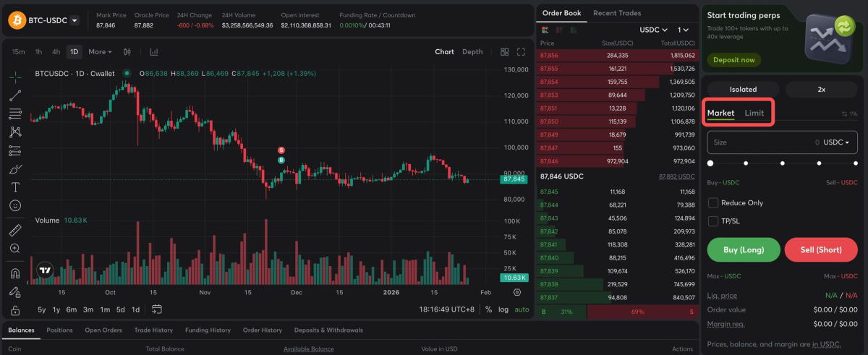
Task: Click the Bitcoin coin icon
Action: (17, 22)
